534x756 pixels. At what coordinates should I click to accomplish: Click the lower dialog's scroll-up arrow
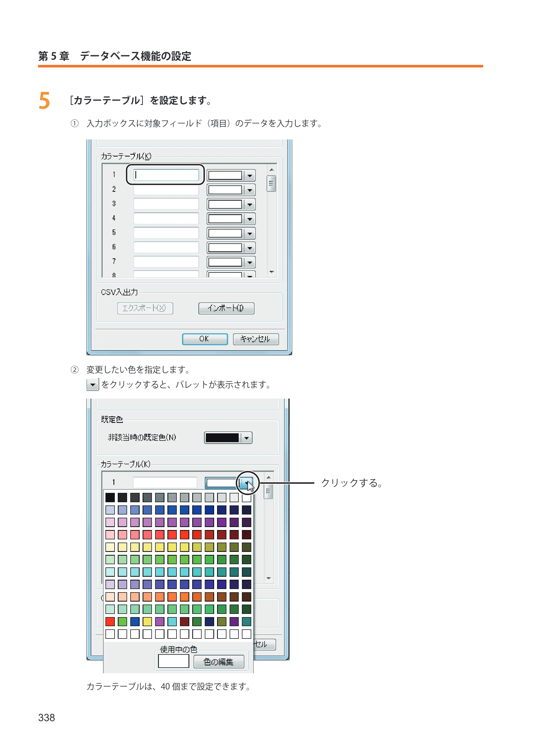[x=269, y=477]
